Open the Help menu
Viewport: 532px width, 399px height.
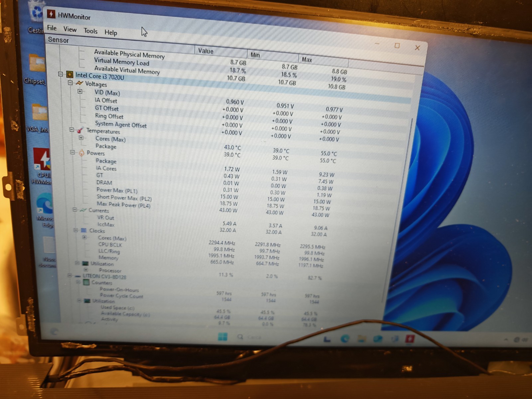tap(111, 32)
